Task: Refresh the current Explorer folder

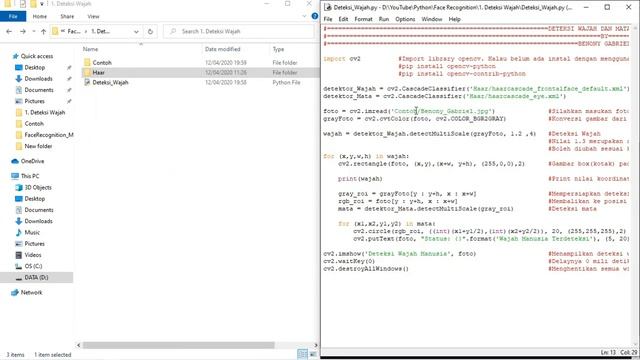Action: click(150, 31)
